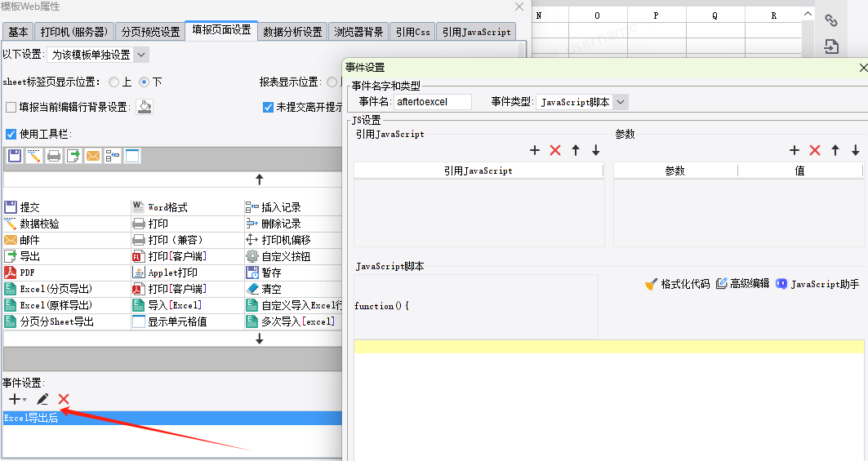Screen dimensions: 868x461
Task: Select Word格式 option
Action: click(x=161, y=207)
